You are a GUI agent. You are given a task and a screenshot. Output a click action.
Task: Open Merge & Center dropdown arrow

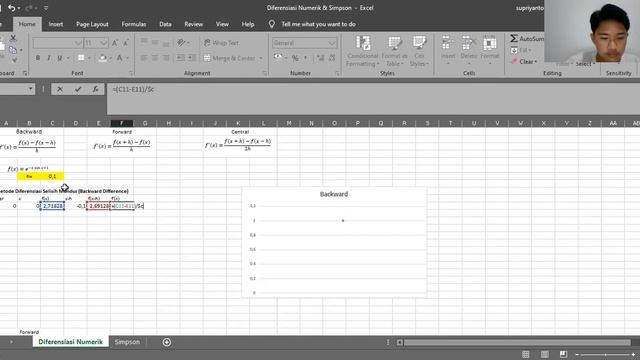(x=260, y=58)
